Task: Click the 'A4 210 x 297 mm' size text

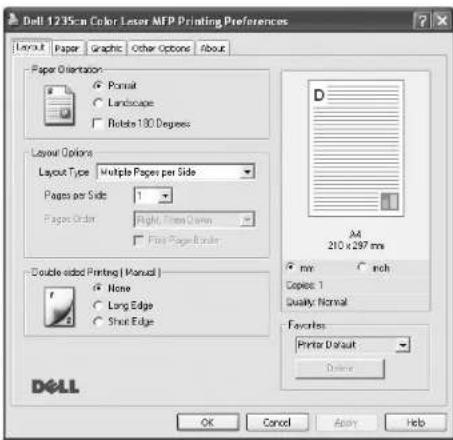Action: (356, 240)
